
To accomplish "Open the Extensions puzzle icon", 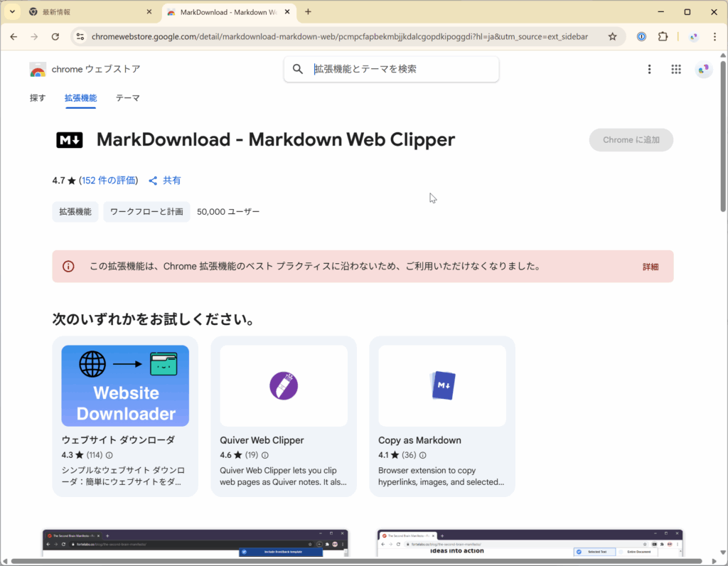I will tap(663, 37).
